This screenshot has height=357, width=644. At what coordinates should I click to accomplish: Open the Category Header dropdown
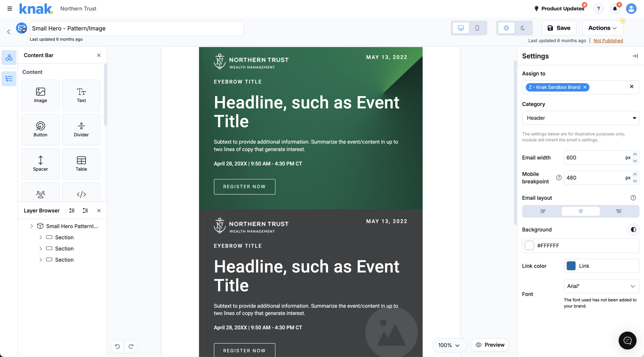tap(581, 118)
